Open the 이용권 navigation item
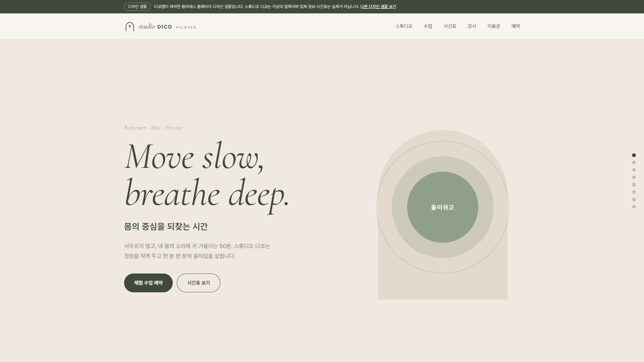Viewport: 644px width, 362px height. coord(494,26)
